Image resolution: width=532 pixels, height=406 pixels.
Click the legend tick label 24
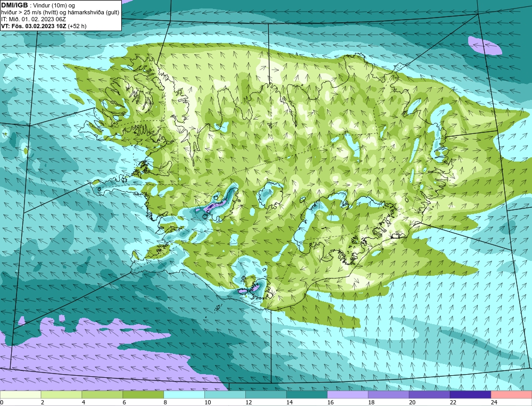click(494, 402)
